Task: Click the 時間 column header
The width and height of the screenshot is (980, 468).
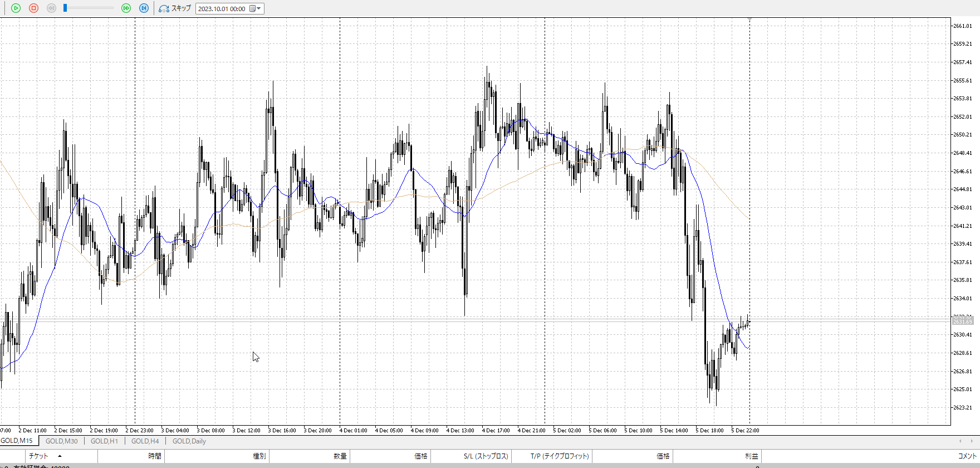Action: point(154,456)
